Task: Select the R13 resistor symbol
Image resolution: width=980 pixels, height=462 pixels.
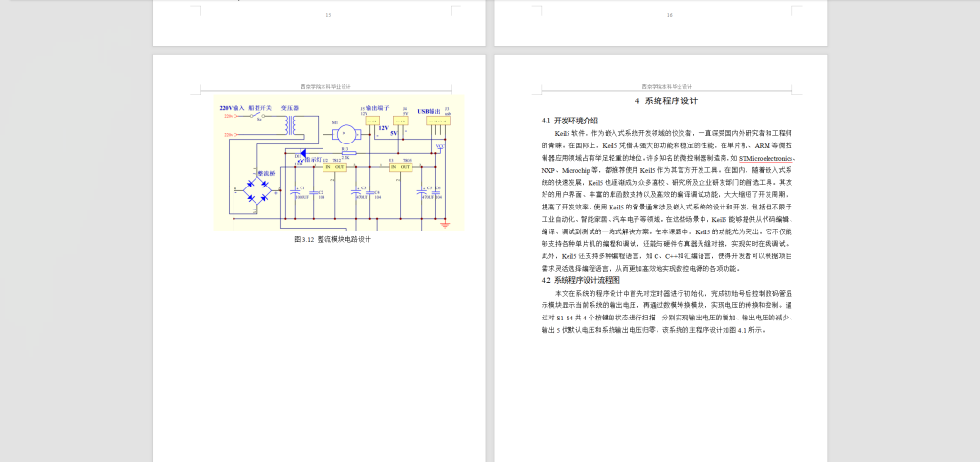Action: coord(348,153)
